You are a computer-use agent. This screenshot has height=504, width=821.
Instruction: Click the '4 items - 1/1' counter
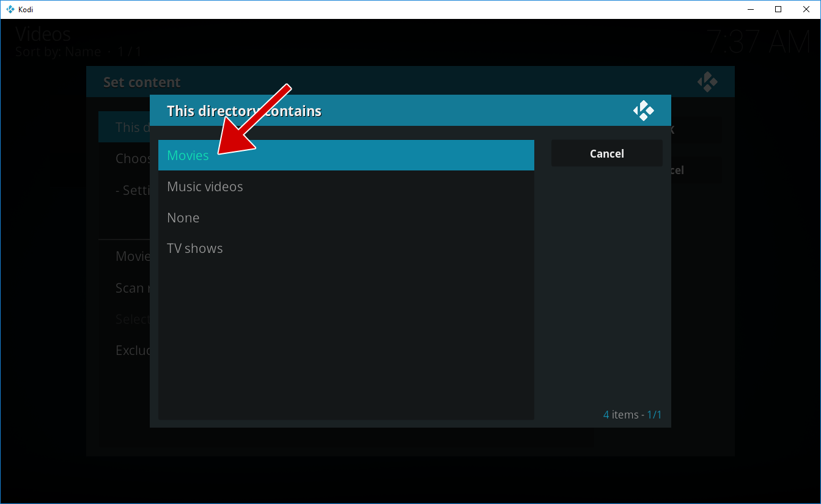coord(632,415)
